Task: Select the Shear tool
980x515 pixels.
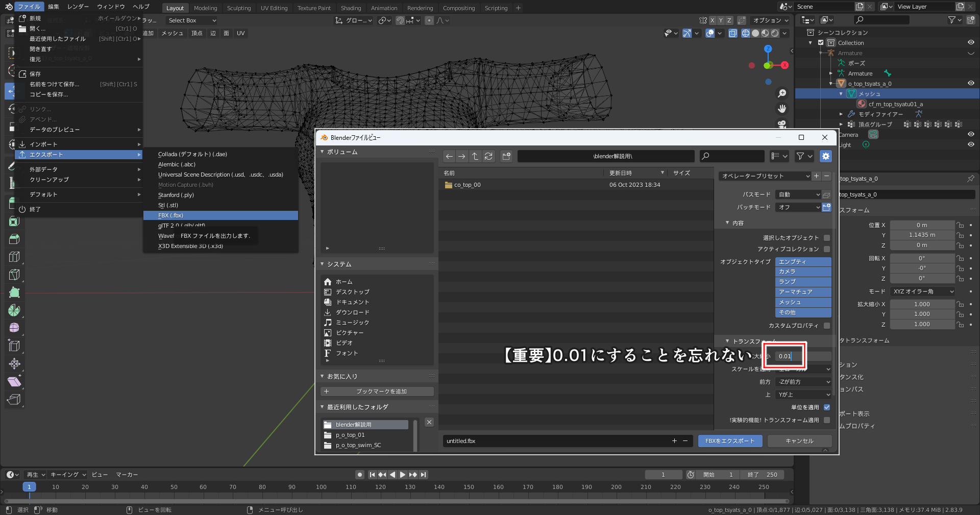Action: [x=14, y=381]
